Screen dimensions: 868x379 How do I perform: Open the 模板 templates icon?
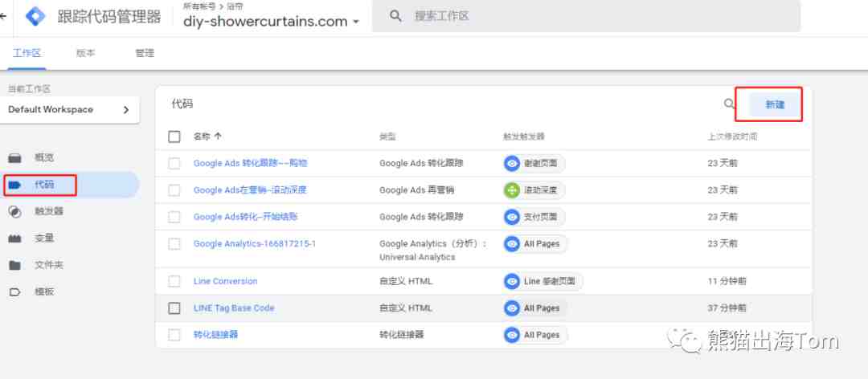15,292
